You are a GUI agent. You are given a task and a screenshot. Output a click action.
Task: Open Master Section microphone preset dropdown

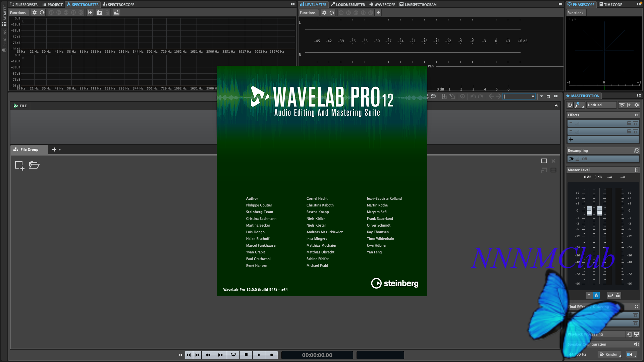click(579, 105)
